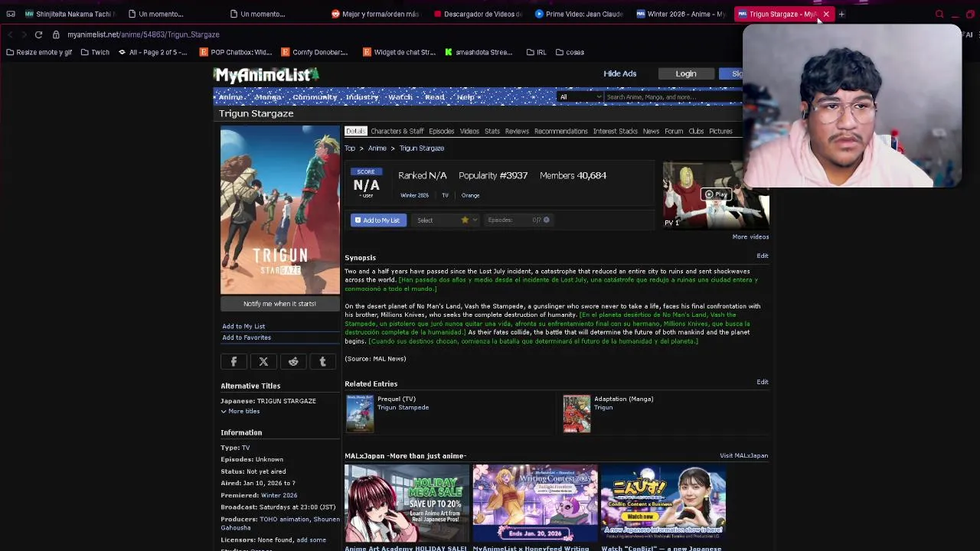
Task: Click the star score icon next to Select
Action: point(465,220)
